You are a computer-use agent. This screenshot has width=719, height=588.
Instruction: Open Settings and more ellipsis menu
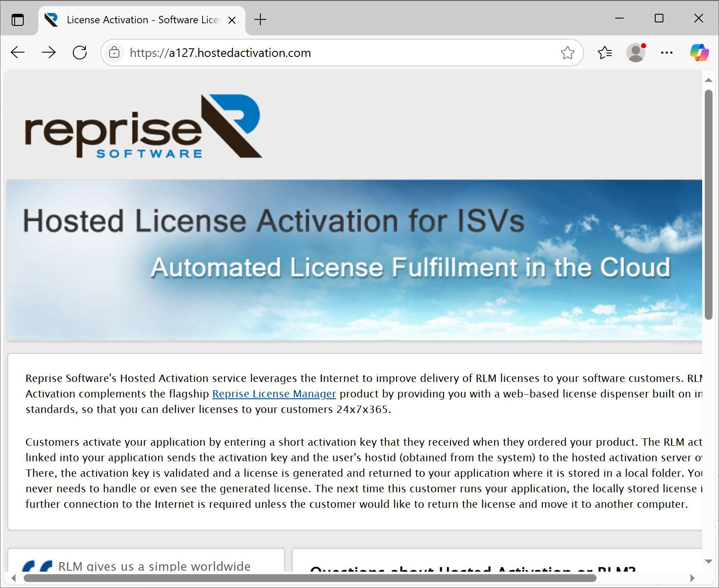(667, 53)
